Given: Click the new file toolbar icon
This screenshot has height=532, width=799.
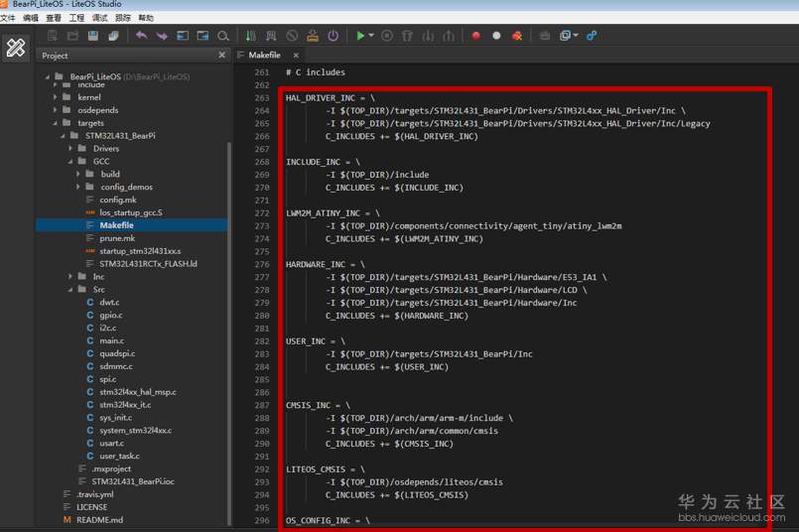Looking at the screenshot, I should tap(52, 36).
